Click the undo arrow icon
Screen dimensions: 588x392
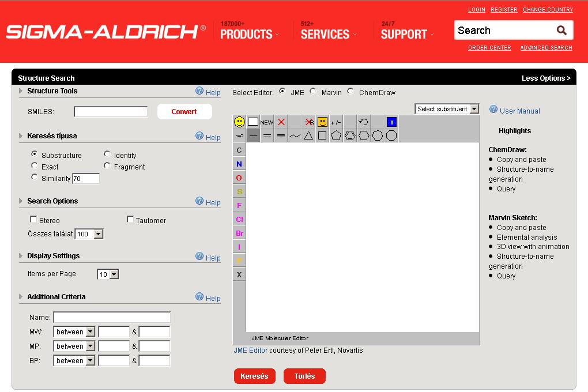click(x=364, y=122)
